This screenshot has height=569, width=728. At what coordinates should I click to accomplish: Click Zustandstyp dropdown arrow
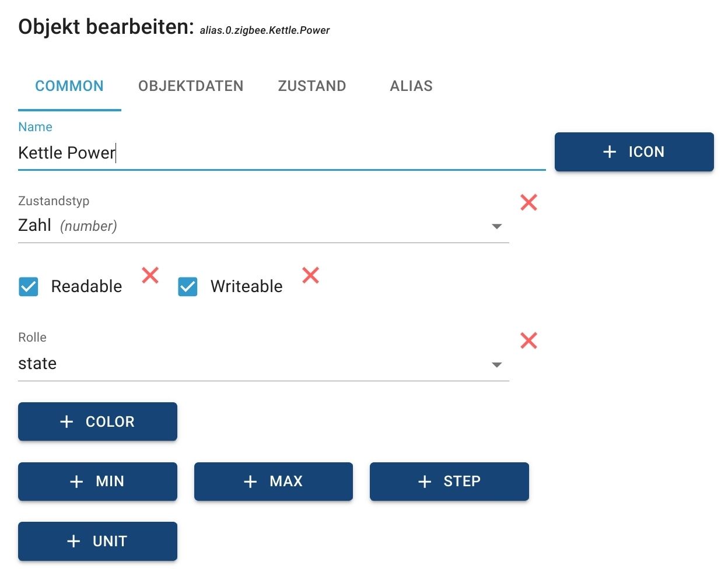(496, 226)
